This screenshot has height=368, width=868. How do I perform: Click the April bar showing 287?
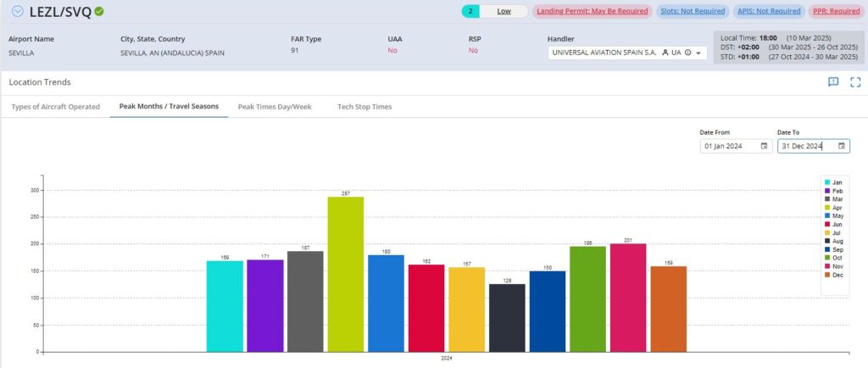[x=345, y=274]
